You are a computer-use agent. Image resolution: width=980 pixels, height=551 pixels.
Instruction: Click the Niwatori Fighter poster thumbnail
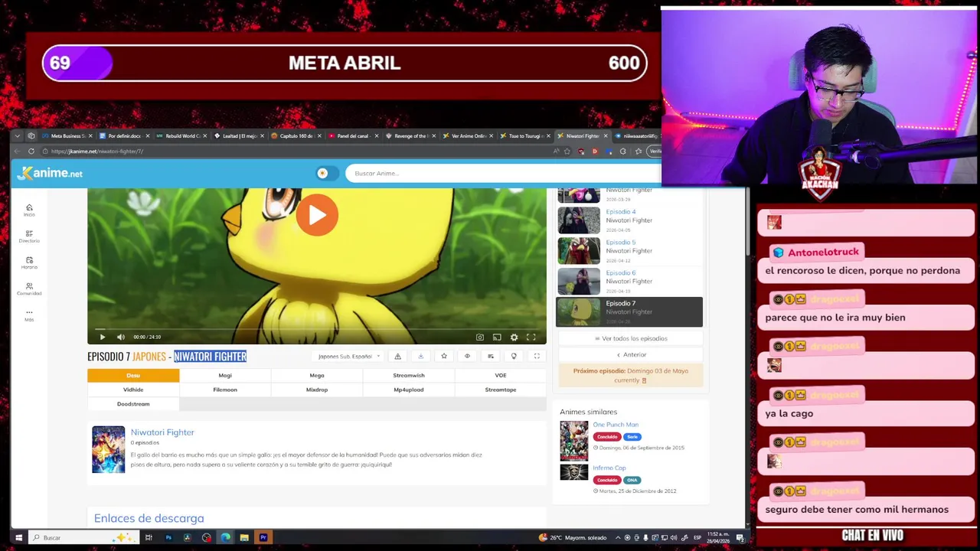pyautogui.click(x=108, y=449)
